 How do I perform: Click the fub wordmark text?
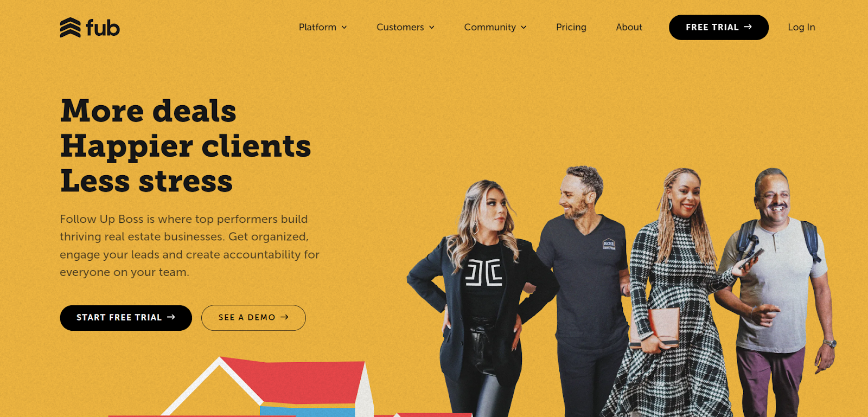pyautogui.click(x=103, y=28)
